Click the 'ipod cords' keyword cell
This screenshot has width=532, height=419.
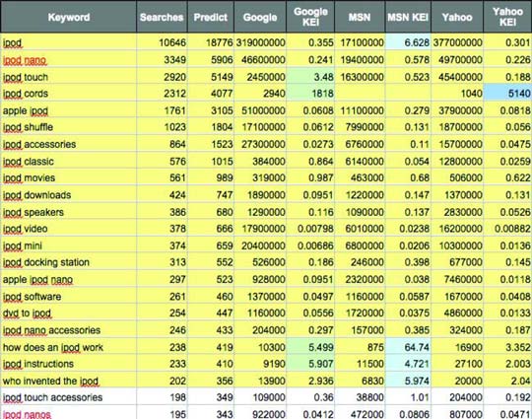pyautogui.click(x=69, y=94)
